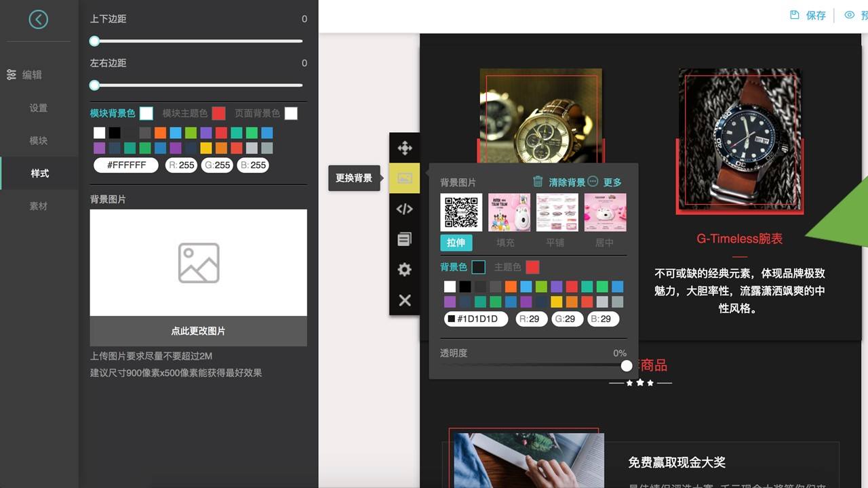Select the 模块背景色 white swatch
Viewport: 868px width, 488px height.
(x=146, y=113)
